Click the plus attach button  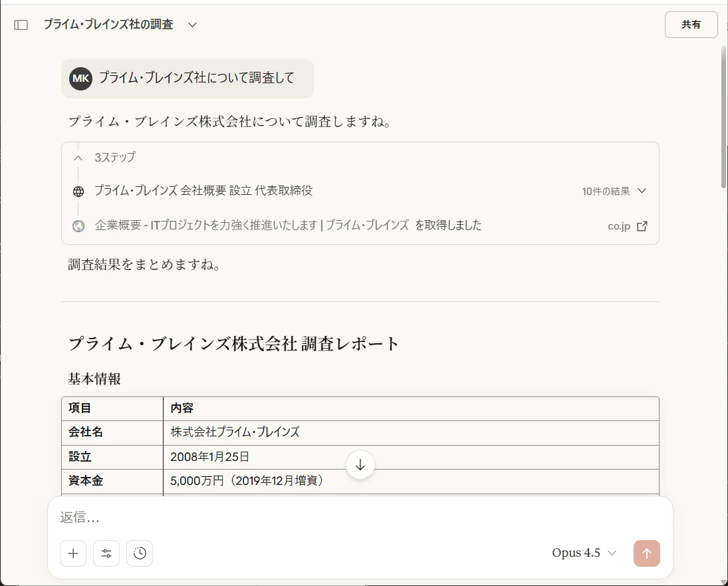coord(73,553)
